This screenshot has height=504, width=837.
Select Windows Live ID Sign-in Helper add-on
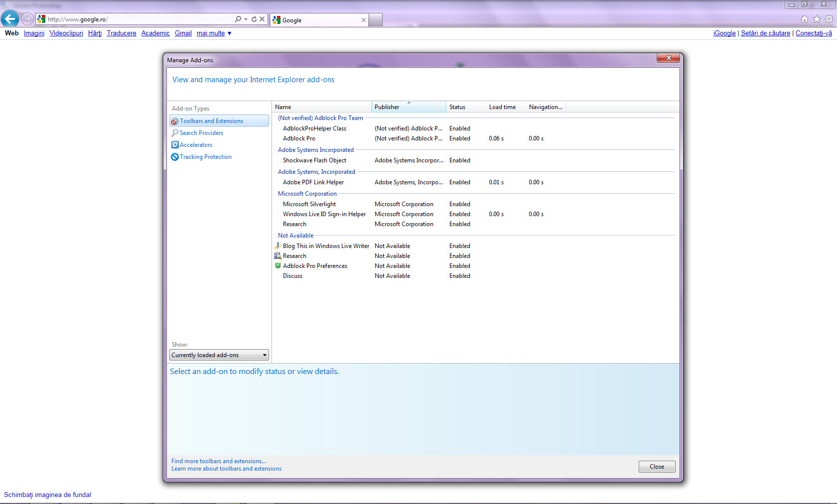click(x=473, y=214)
